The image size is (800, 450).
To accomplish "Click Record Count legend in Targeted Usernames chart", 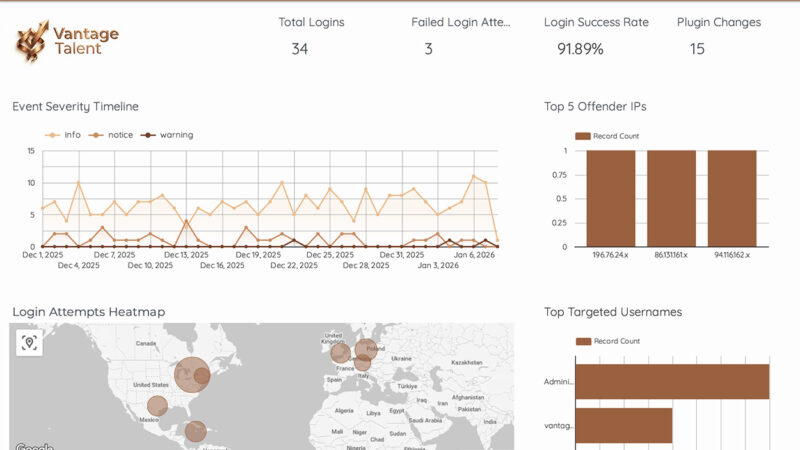I will click(x=608, y=341).
